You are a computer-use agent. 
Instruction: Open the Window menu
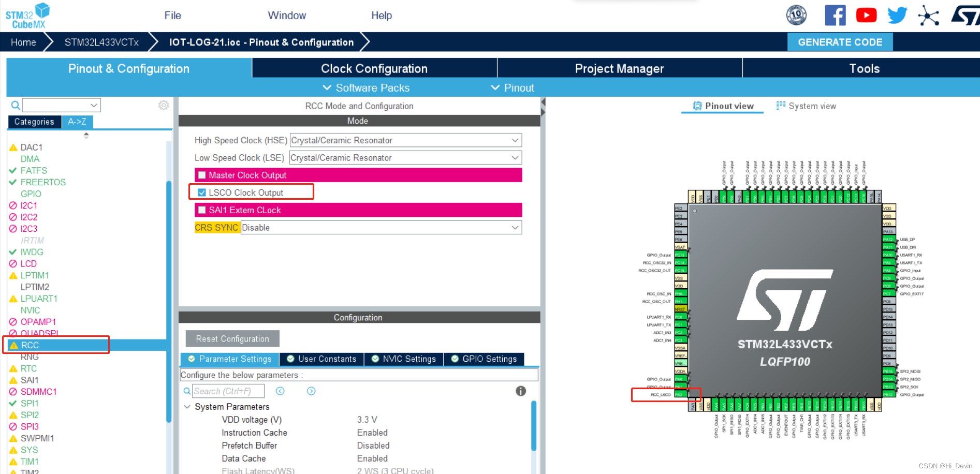pyautogui.click(x=286, y=15)
